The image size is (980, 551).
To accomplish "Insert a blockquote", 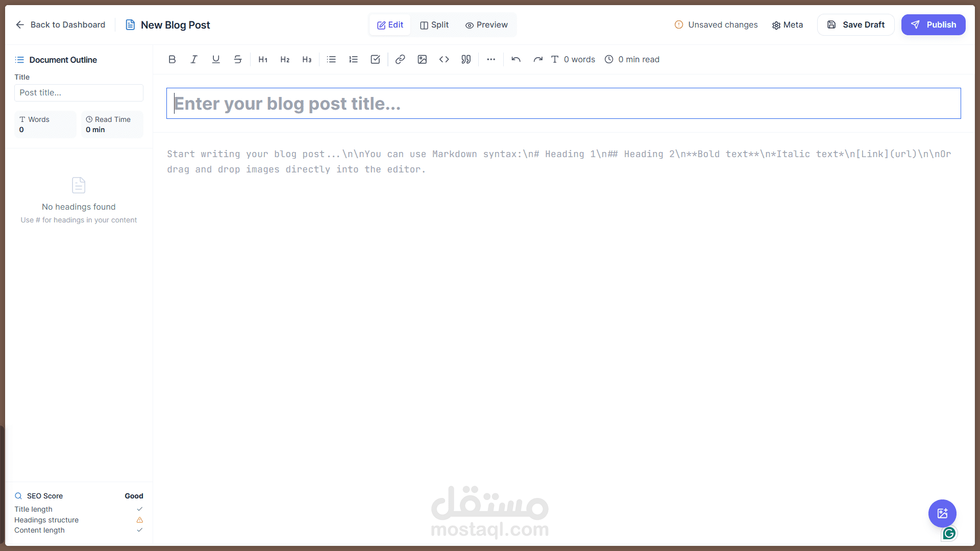I will [x=466, y=60].
